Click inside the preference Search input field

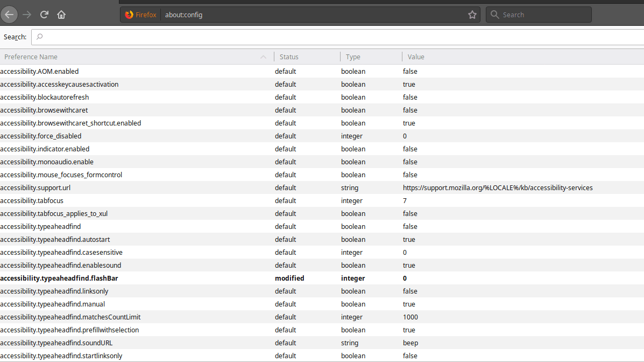[215, 37]
